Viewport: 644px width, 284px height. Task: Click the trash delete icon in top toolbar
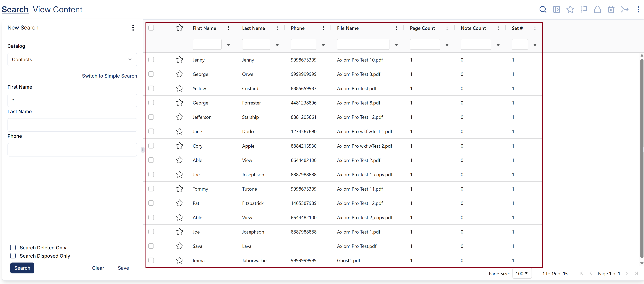pos(611,10)
